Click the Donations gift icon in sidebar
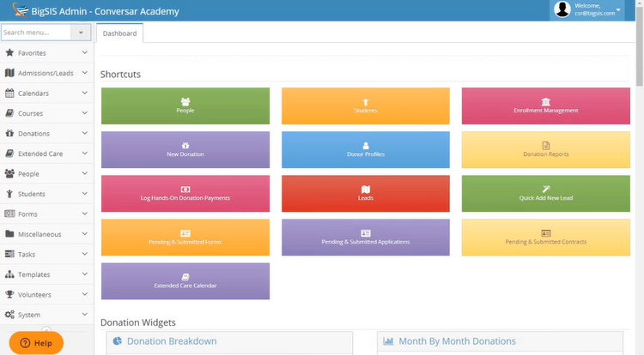 (9, 134)
